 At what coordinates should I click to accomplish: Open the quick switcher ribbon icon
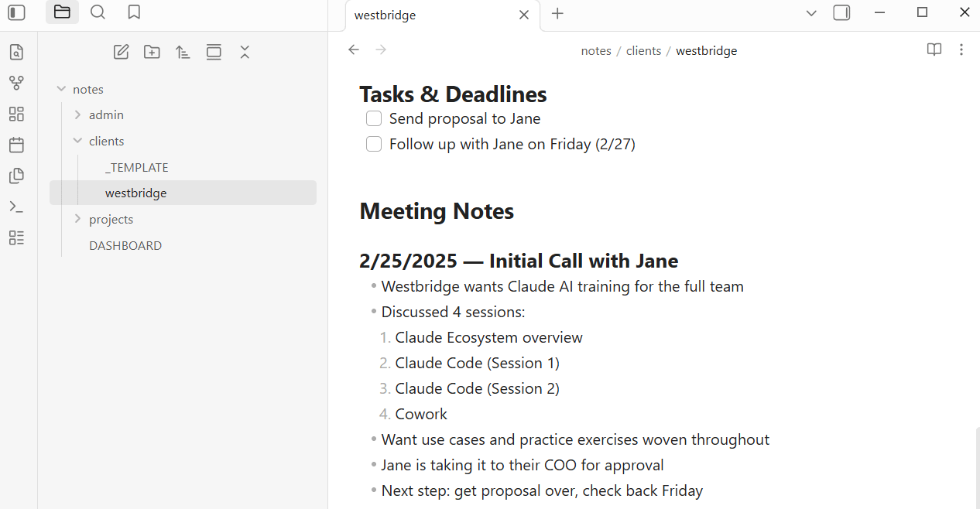tap(16, 53)
